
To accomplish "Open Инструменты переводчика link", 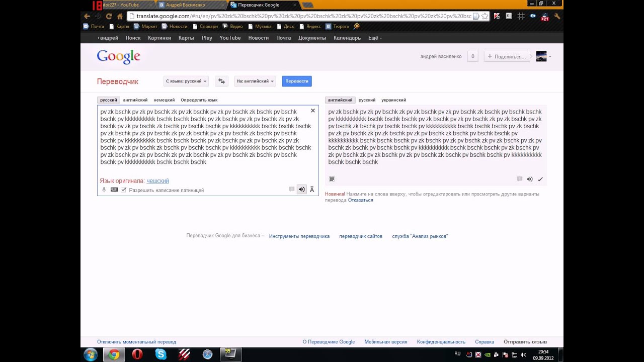I will [299, 236].
